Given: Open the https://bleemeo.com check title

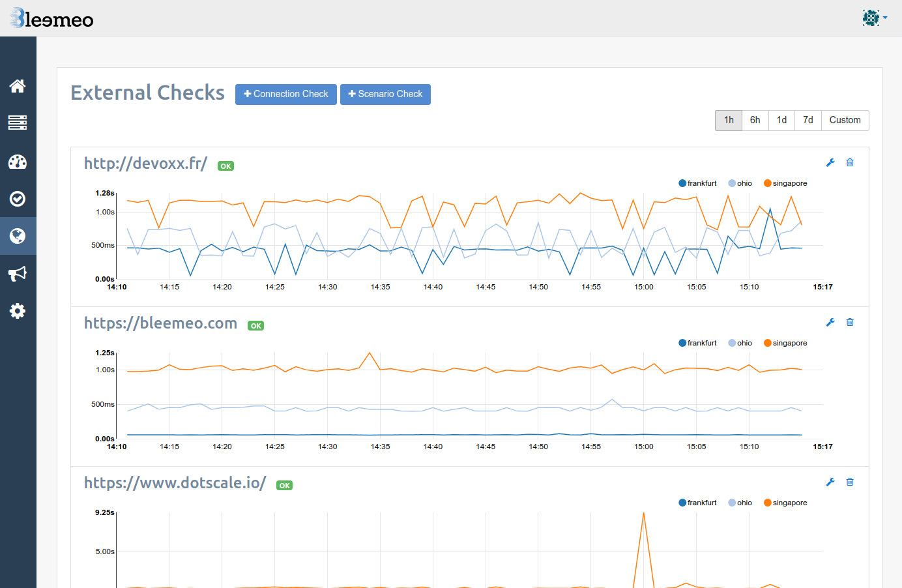Looking at the screenshot, I should pyautogui.click(x=160, y=323).
